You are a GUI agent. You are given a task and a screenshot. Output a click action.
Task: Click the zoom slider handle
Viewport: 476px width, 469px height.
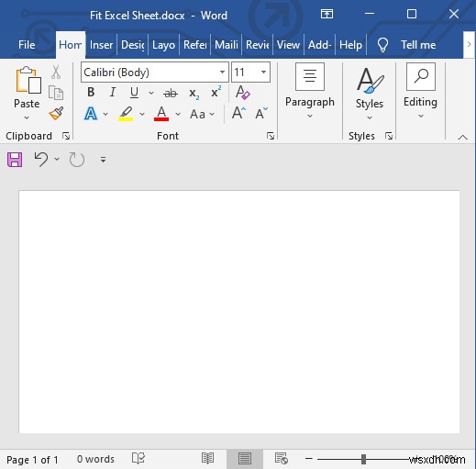pyautogui.click(x=363, y=459)
